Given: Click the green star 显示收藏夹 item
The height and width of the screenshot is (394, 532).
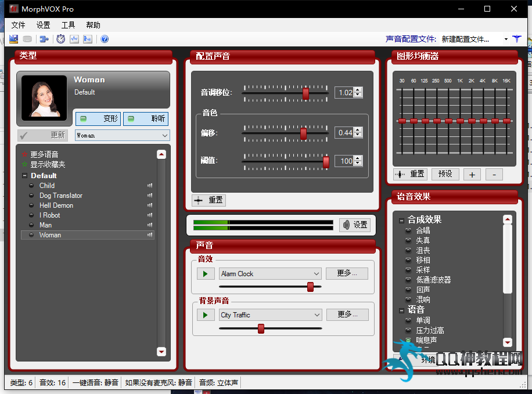Looking at the screenshot, I should click(x=44, y=164).
